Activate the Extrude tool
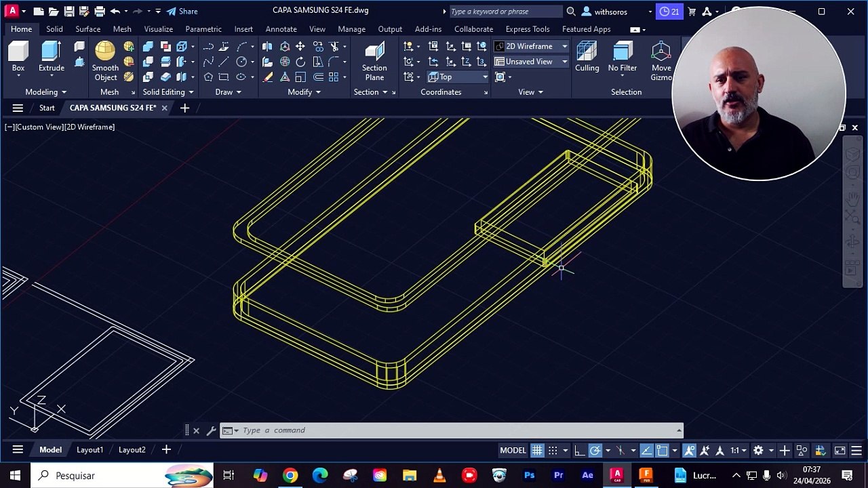The width and height of the screenshot is (868, 488). tap(52, 57)
